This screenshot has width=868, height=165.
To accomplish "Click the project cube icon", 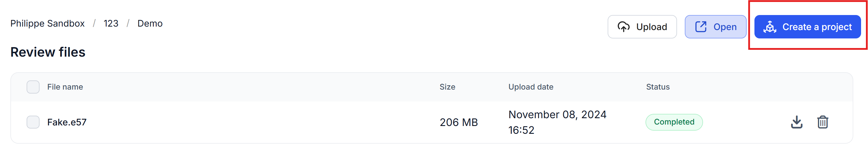I will [769, 27].
